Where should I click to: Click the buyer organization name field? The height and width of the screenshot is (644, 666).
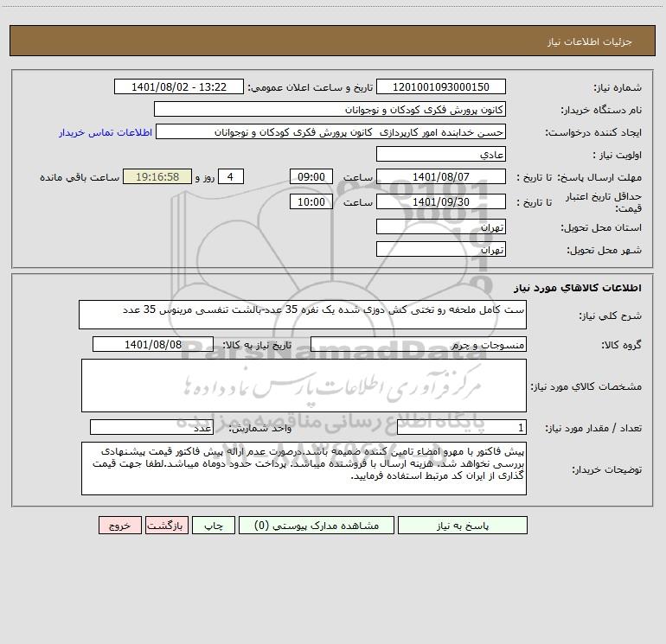pyautogui.click(x=330, y=109)
